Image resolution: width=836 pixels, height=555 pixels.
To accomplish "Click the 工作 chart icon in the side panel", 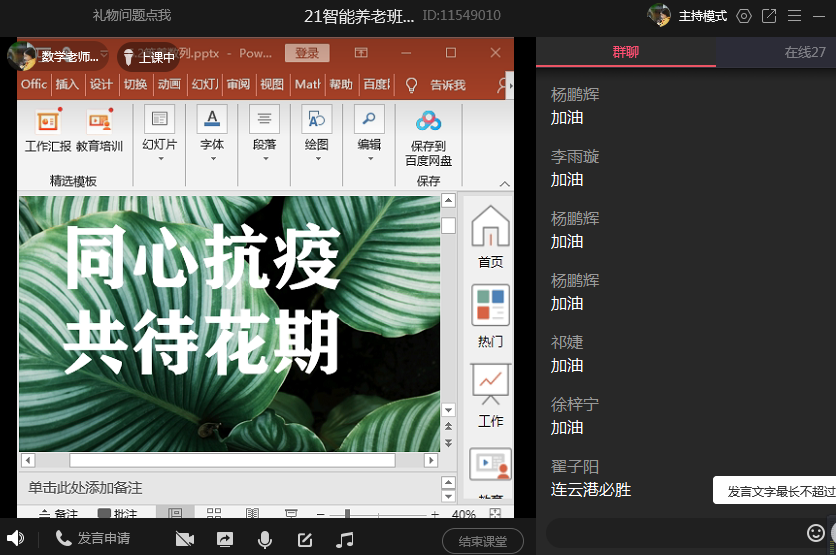I will point(490,396).
